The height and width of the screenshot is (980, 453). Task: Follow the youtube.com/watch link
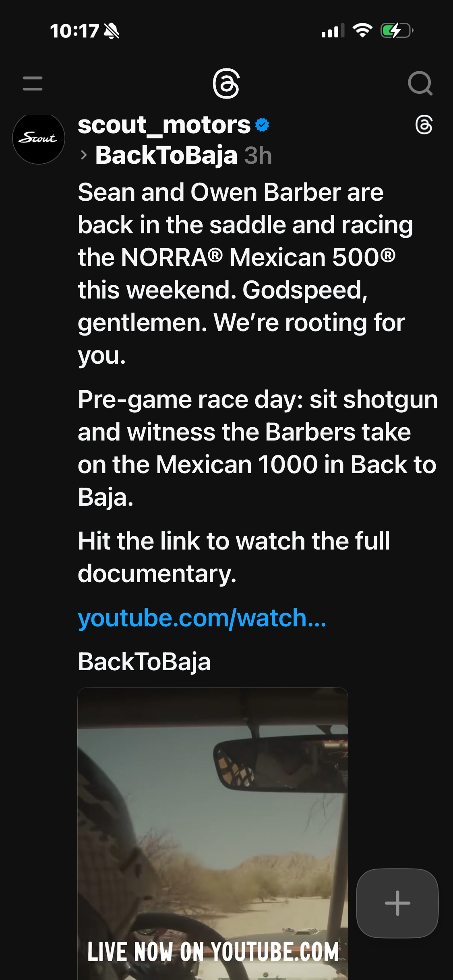tap(202, 618)
